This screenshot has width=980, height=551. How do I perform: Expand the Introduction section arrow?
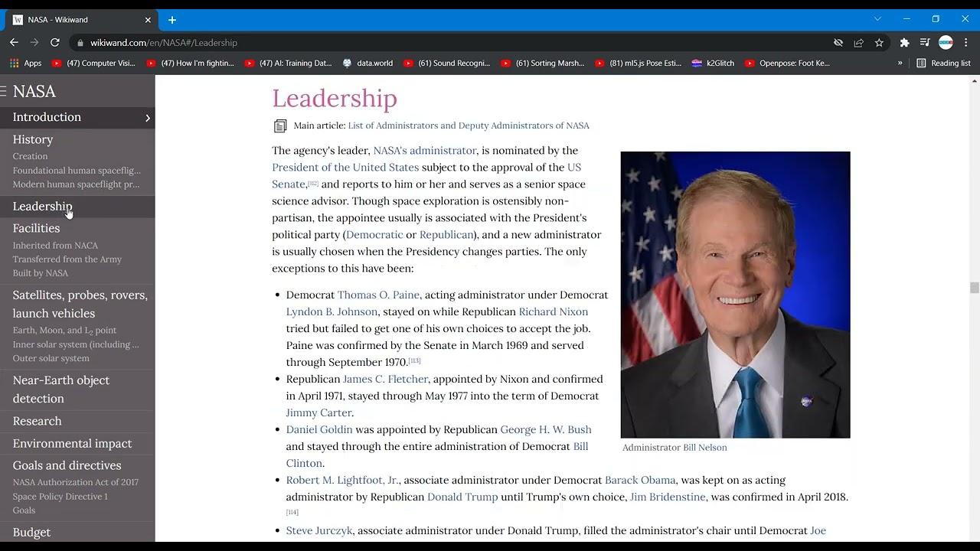(148, 118)
